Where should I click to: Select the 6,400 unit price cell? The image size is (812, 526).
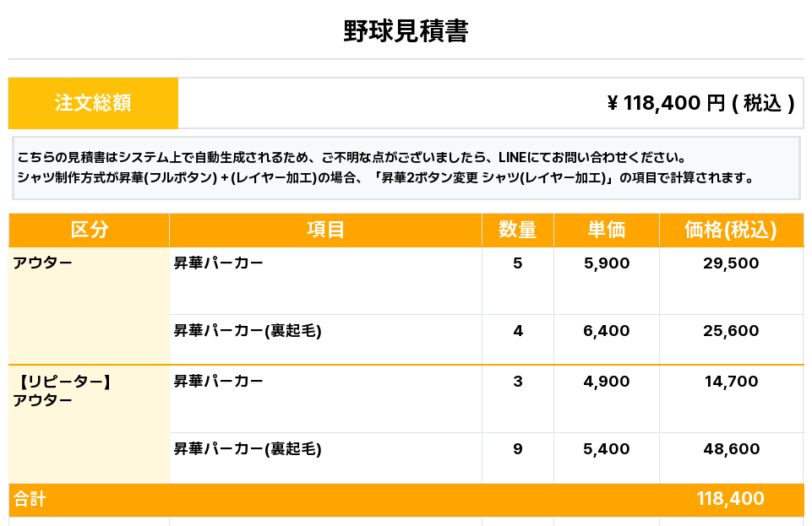606,331
